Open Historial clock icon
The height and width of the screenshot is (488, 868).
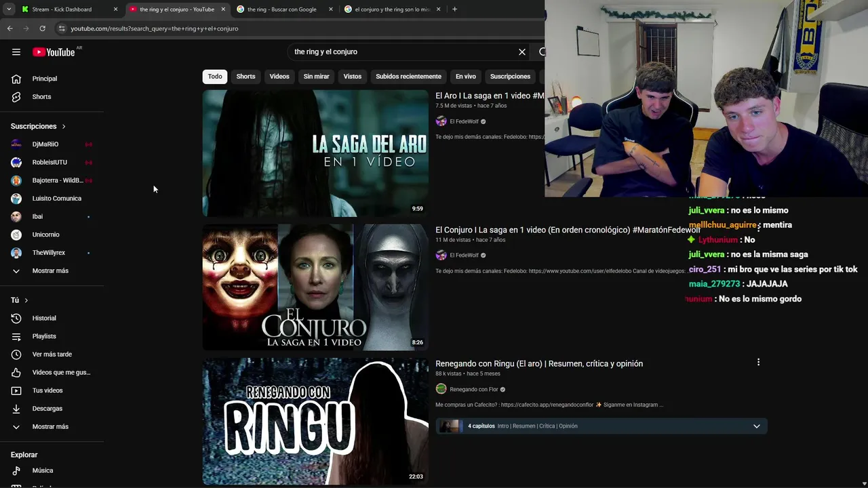click(x=16, y=319)
